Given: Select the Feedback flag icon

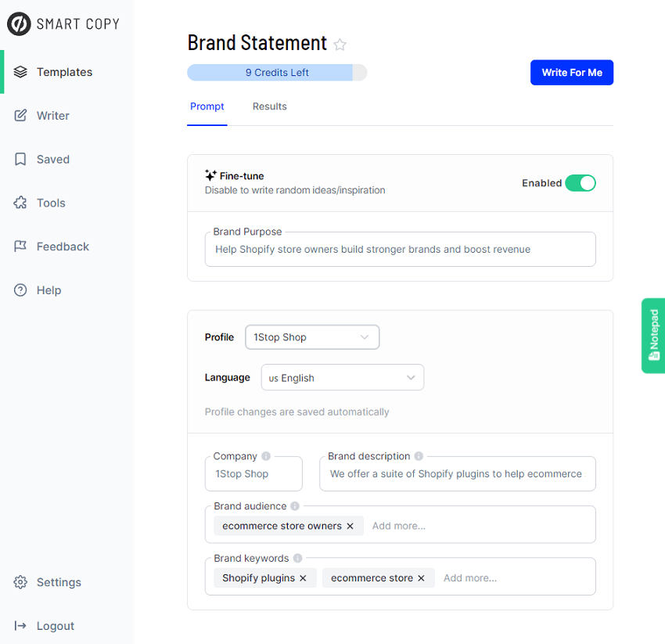Looking at the screenshot, I should [20, 246].
